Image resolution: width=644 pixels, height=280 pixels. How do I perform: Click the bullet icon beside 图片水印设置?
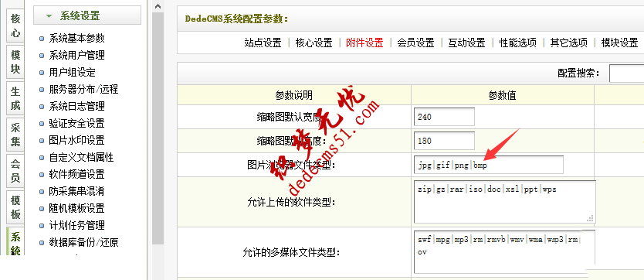pos(42,141)
